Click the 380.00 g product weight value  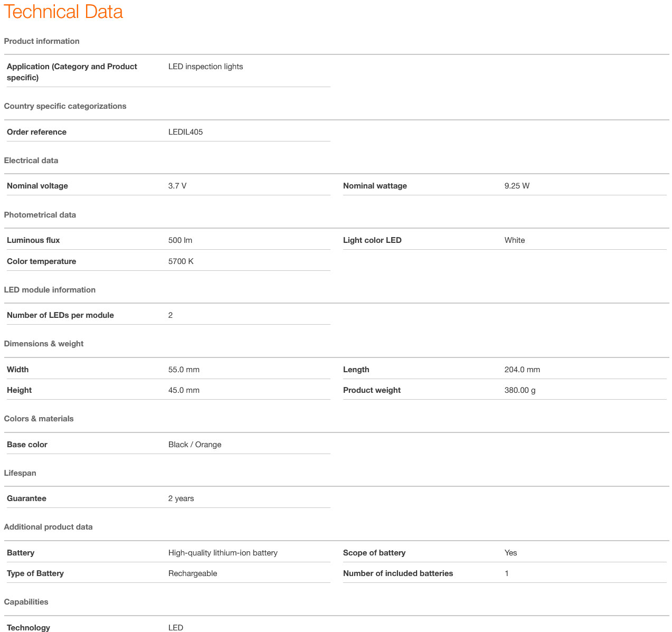pyautogui.click(x=520, y=390)
